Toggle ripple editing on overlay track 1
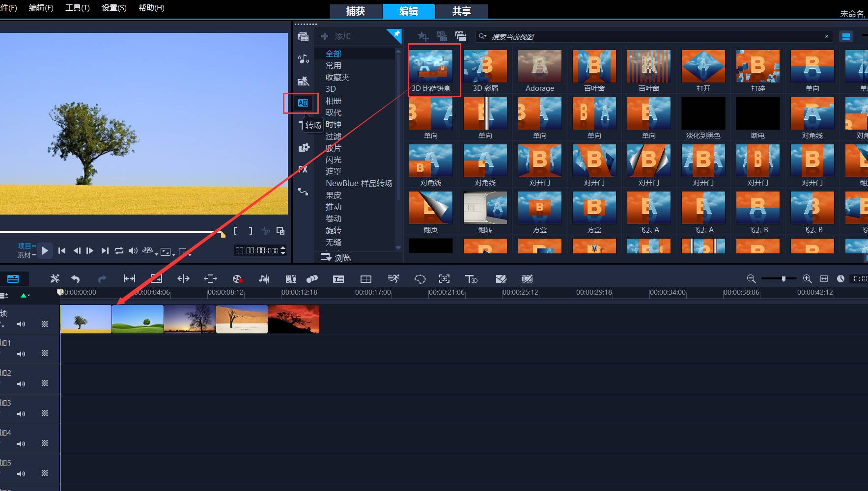This screenshot has width=868, height=491. click(45, 354)
